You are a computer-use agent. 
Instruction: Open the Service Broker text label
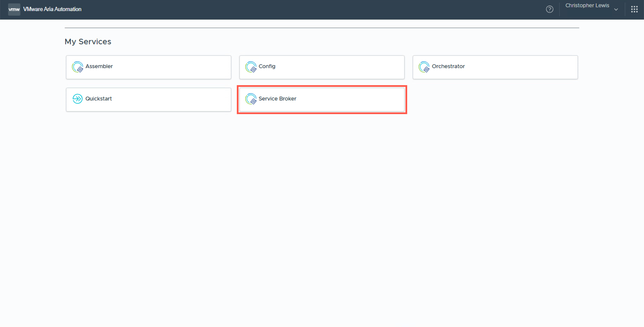pyautogui.click(x=277, y=99)
